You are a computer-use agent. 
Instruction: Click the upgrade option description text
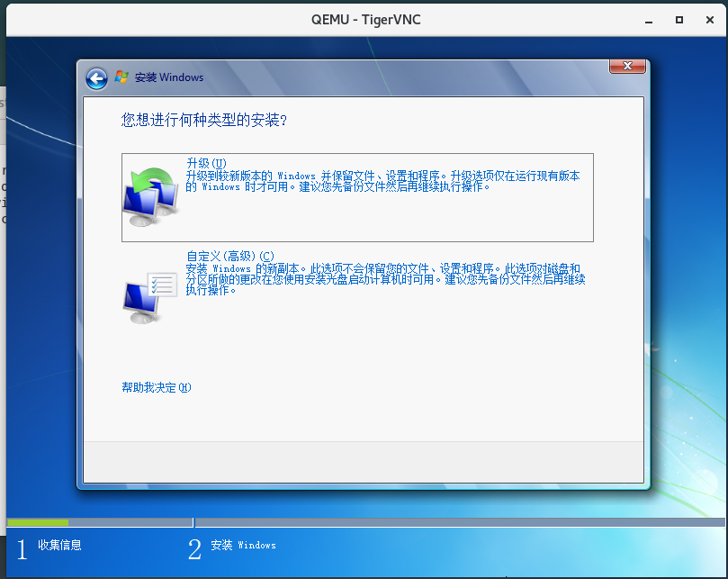(383, 181)
